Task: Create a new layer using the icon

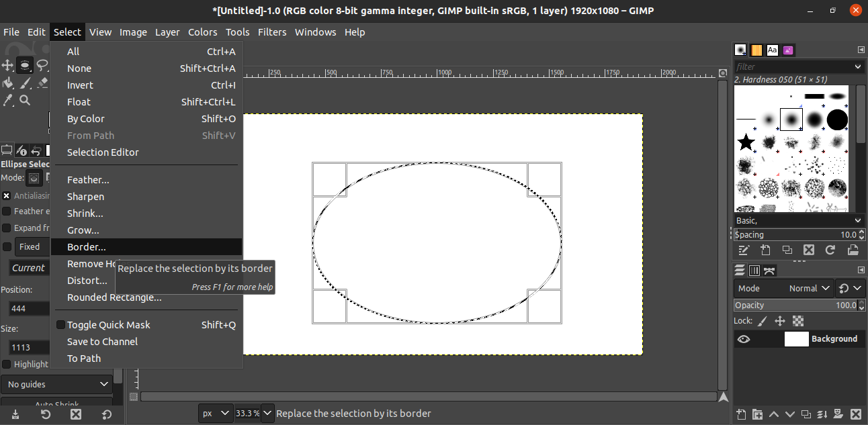Action: [741, 414]
